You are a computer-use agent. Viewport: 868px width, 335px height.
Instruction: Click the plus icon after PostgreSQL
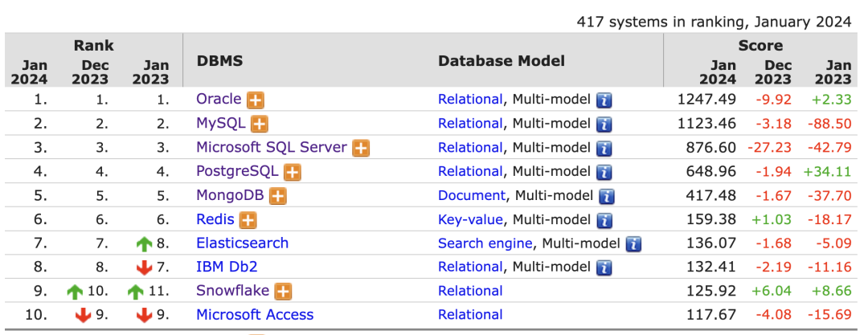click(292, 173)
